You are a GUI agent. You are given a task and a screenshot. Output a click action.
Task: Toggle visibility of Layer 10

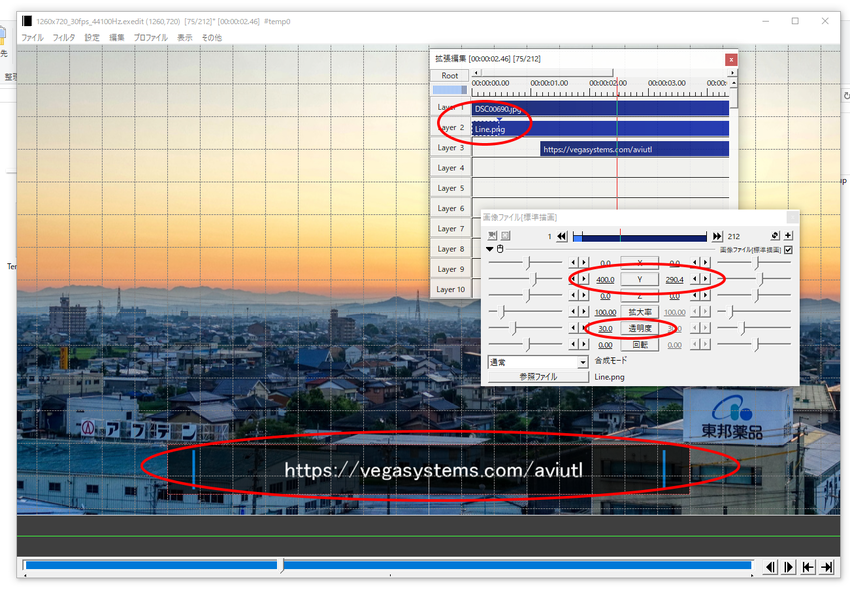pos(450,290)
